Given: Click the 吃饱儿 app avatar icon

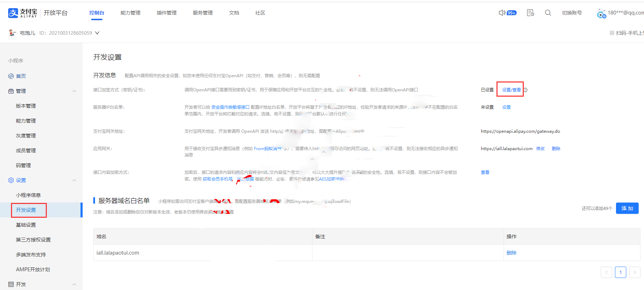Looking at the screenshot, I should pos(12,33).
